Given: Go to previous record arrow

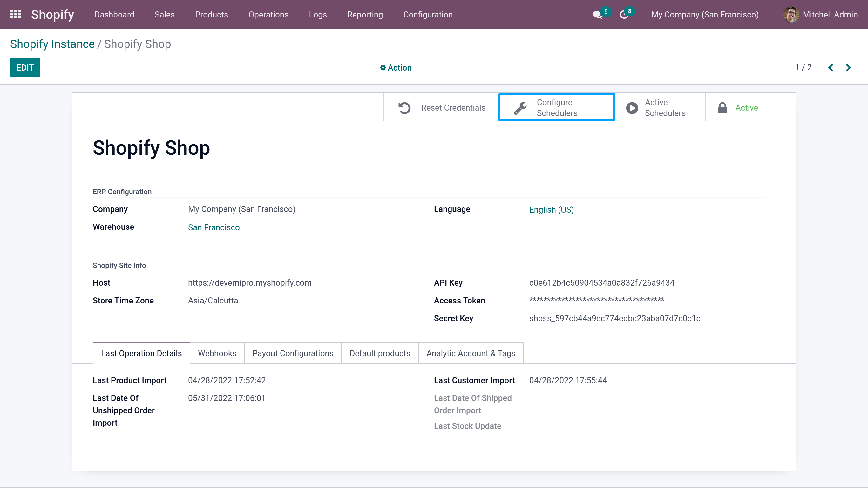Looking at the screenshot, I should (x=831, y=68).
